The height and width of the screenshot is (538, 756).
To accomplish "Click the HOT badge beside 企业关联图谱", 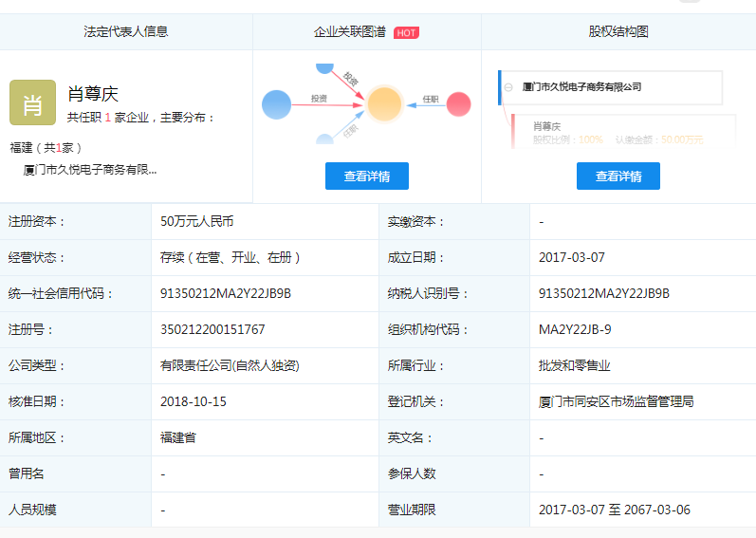I will 406,33.
